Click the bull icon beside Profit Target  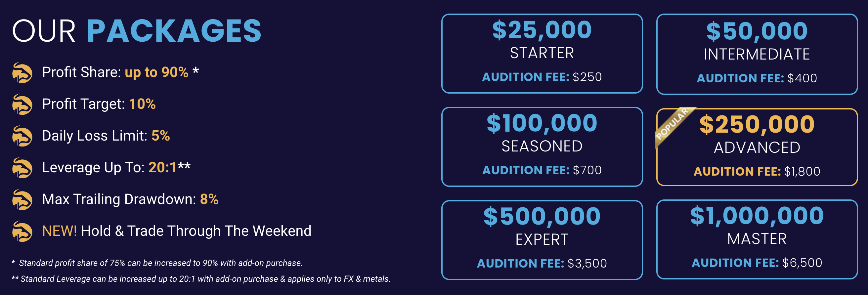[22, 104]
